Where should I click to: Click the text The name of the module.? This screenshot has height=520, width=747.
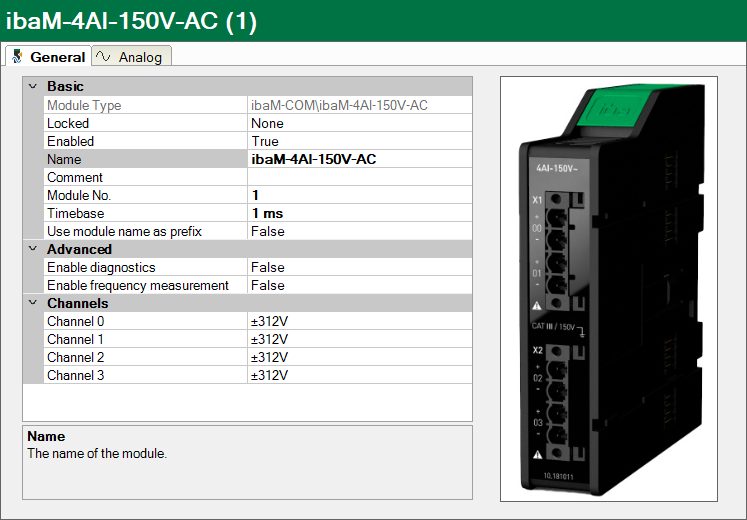pos(97,453)
